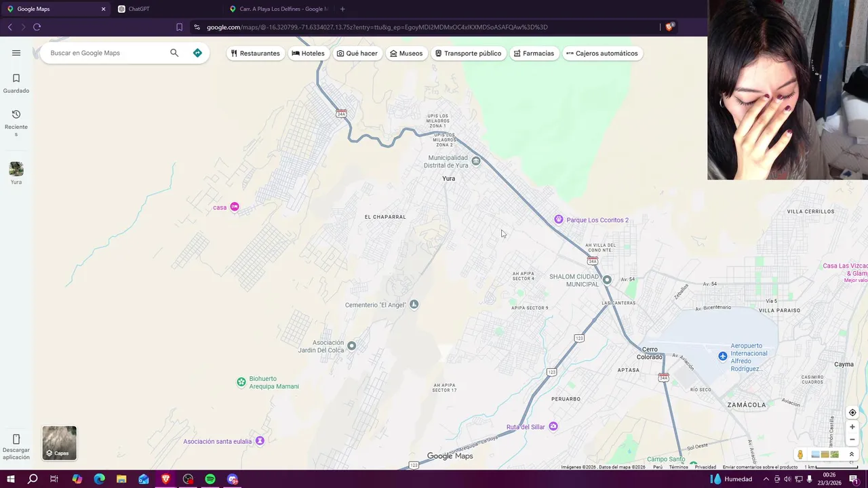Select the Transporte público chip
This screenshot has width=868, height=488.
tap(468, 54)
